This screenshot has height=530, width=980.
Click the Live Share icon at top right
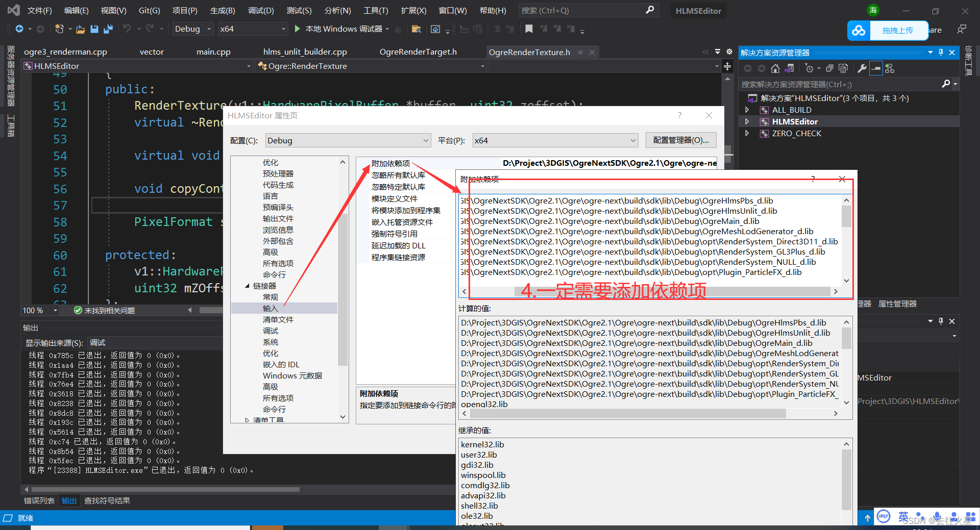pyautogui.click(x=962, y=29)
